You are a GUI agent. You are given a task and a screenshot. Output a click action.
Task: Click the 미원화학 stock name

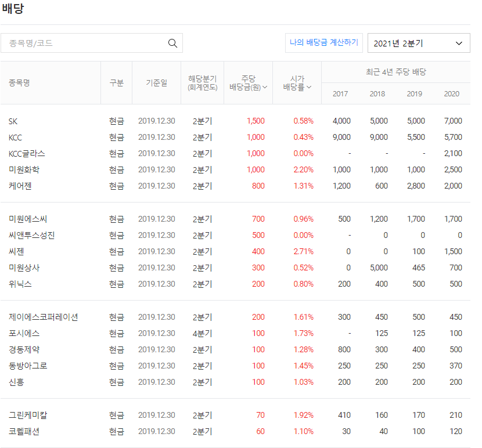[x=26, y=169]
